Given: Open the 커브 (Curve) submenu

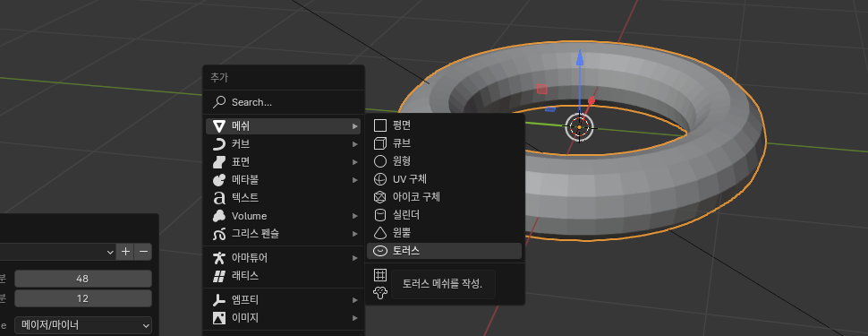Looking at the screenshot, I should pyautogui.click(x=284, y=144).
